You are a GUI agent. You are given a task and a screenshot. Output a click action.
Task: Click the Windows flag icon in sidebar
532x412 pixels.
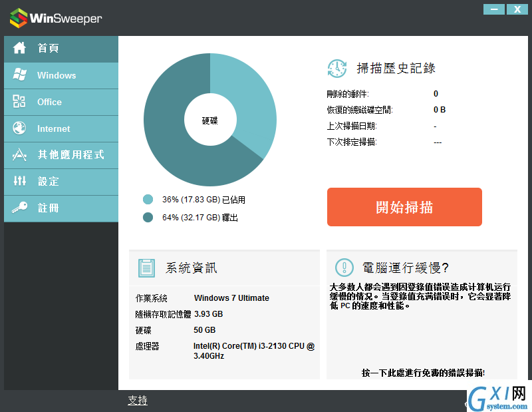pyautogui.click(x=19, y=75)
